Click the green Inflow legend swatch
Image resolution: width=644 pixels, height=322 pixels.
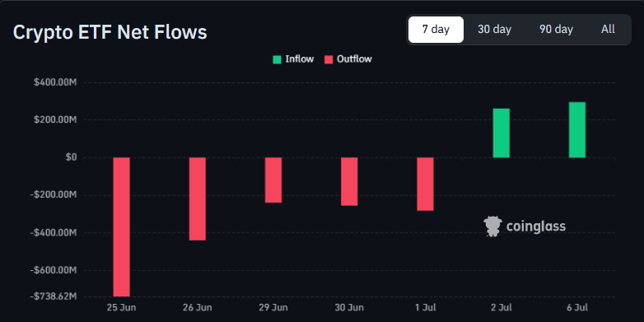coord(278,59)
